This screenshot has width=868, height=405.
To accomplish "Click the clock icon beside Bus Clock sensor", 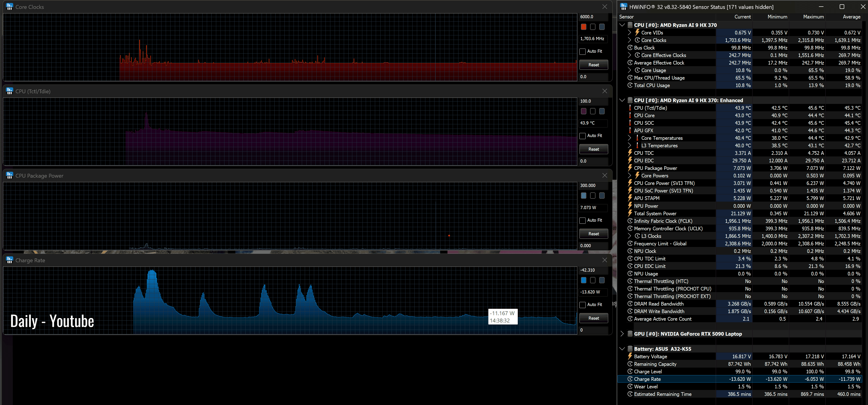I will pos(630,48).
